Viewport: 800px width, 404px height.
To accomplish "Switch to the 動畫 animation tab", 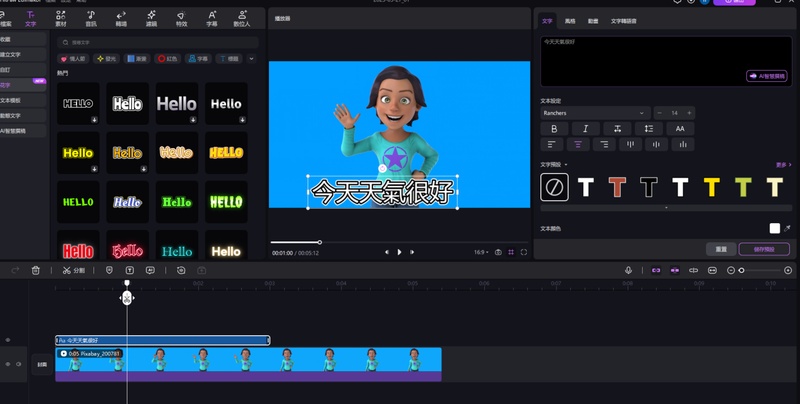I will pyautogui.click(x=593, y=21).
